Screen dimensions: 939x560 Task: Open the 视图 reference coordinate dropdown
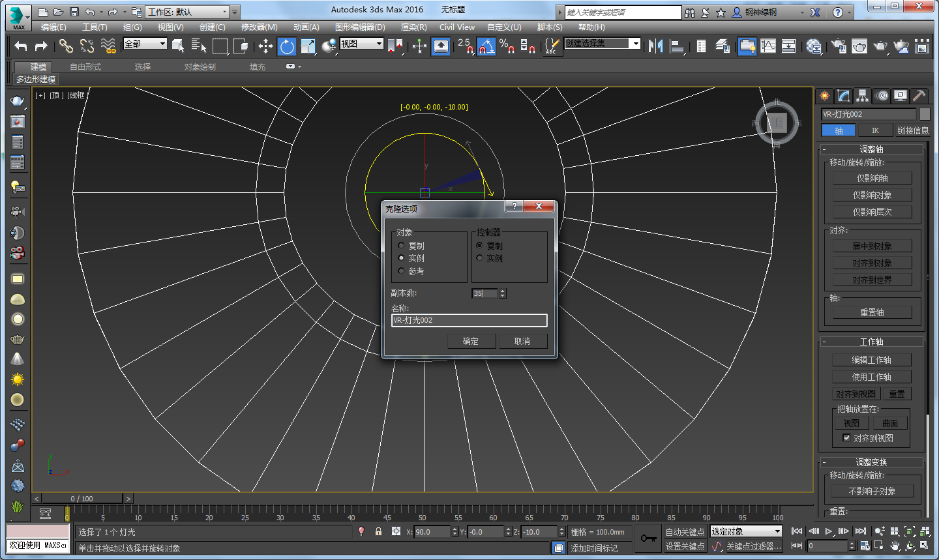[361, 44]
